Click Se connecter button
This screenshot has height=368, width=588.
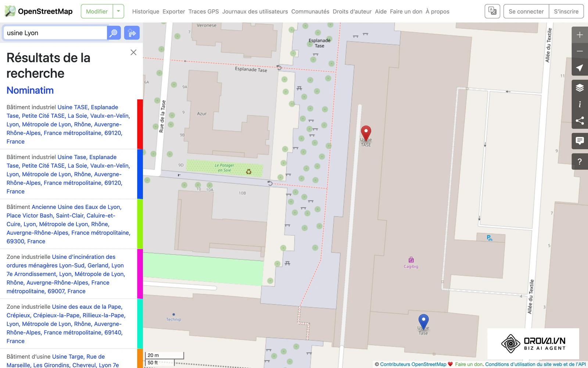tap(526, 11)
